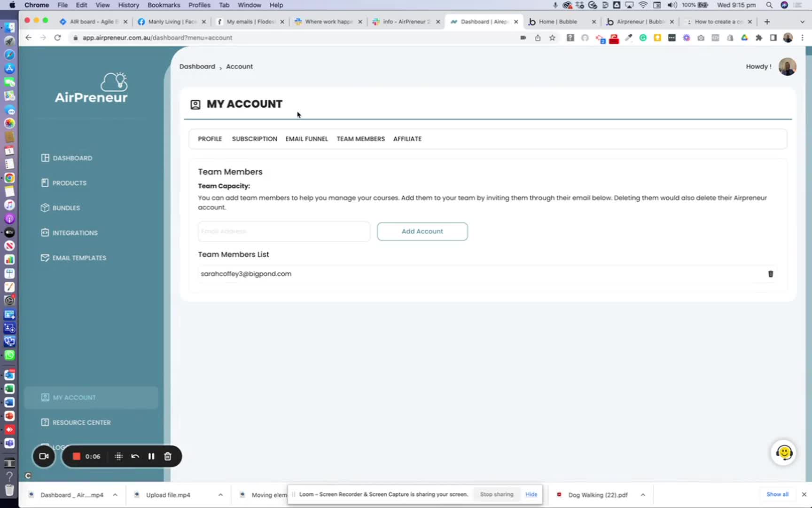Click the AirPreneur logo

91,88
